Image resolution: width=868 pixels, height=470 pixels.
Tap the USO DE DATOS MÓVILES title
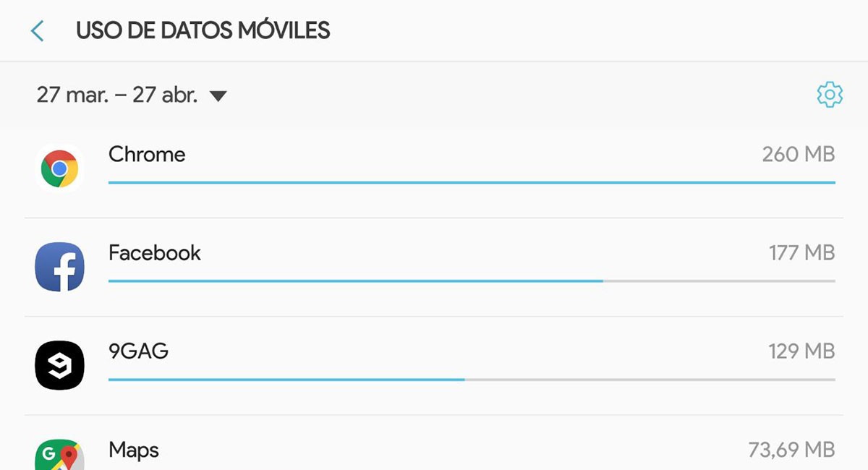point(203,30)
